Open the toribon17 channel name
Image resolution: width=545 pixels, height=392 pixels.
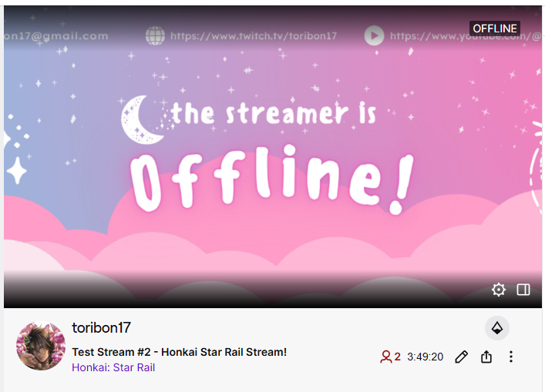(x=101, y=328)
